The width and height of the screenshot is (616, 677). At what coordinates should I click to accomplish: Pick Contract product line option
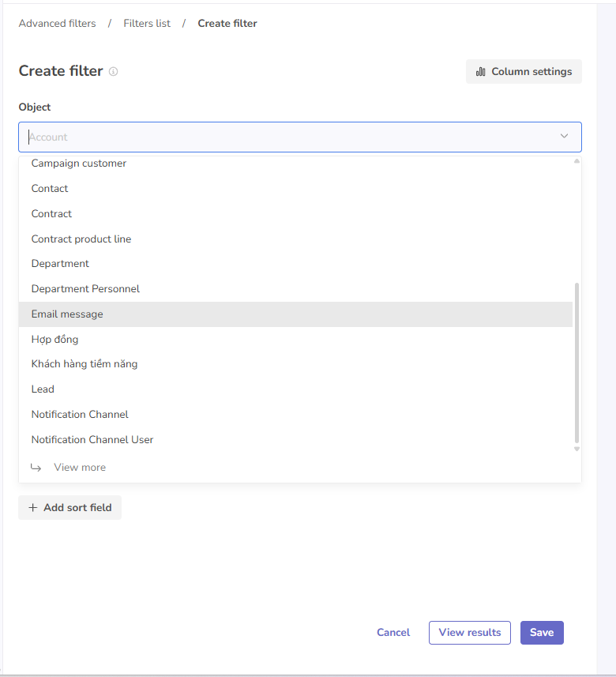[x=295, y=239]
